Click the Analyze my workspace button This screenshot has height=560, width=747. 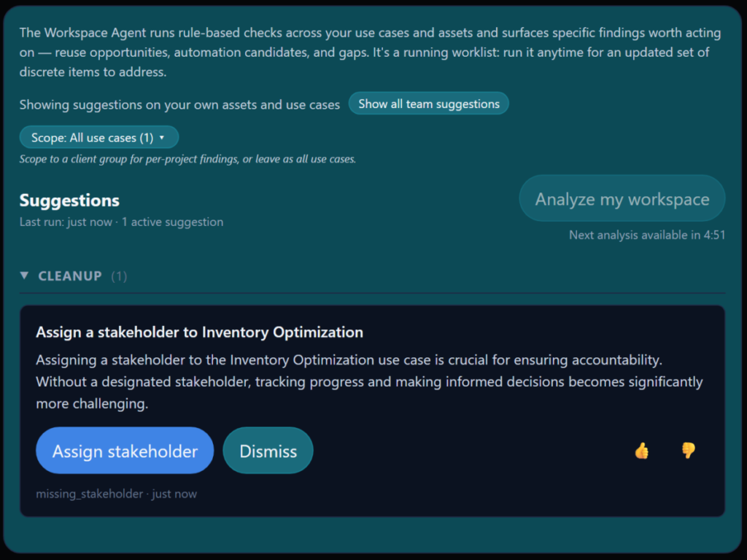(622, 198)
